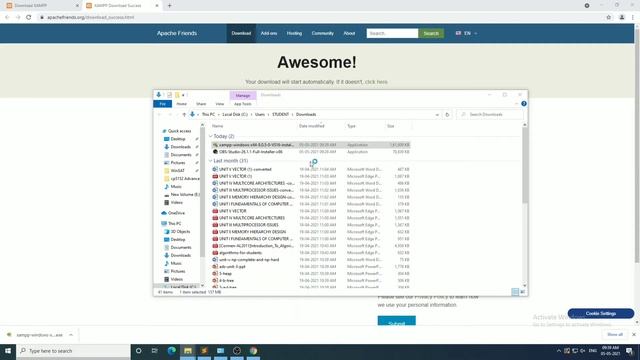Collapse the Today (2) group
The width and height of the screenshot is (640, 360).
211,136
